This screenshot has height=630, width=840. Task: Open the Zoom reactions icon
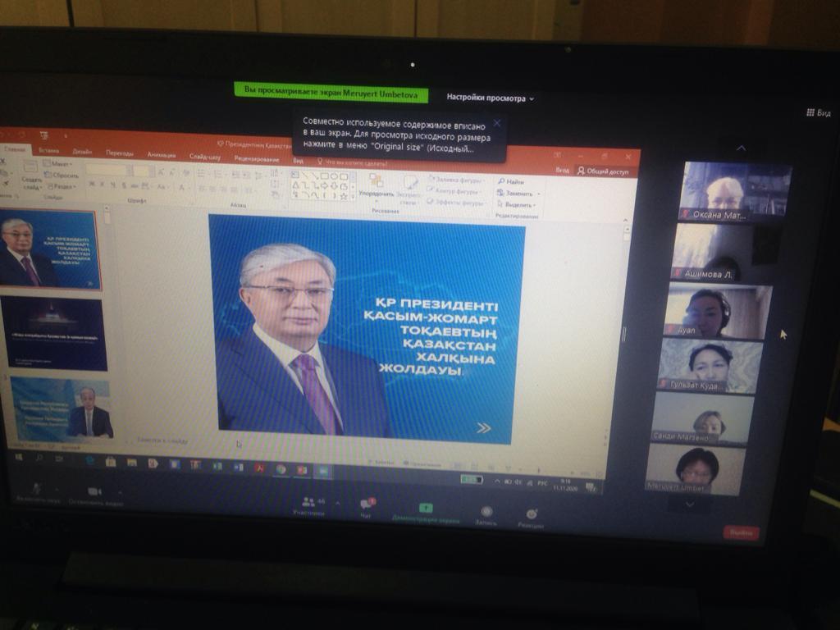tap(531, 515)
